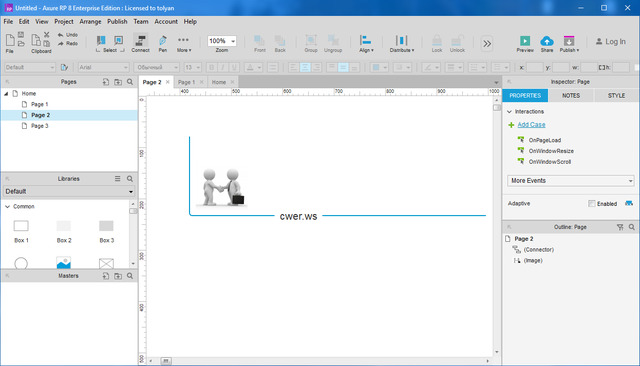Open the Align tool
640x366 pixels.
pyautogui.click(x=366, y=43)
